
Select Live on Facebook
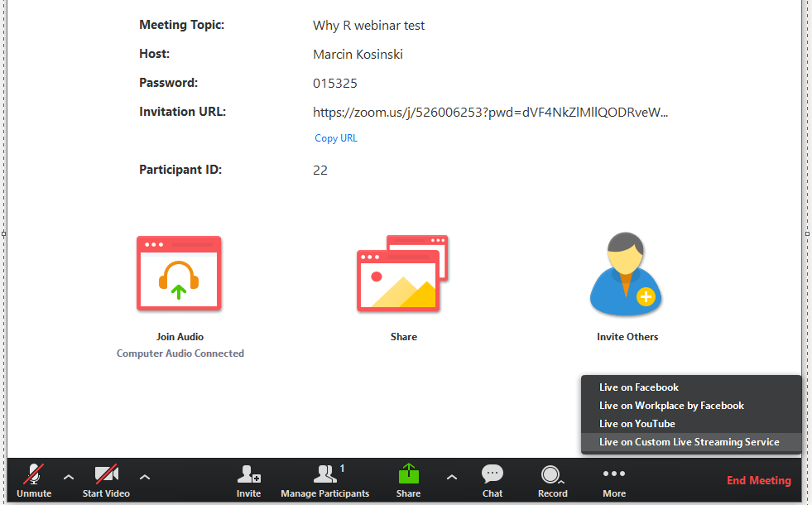coord(691,387)
